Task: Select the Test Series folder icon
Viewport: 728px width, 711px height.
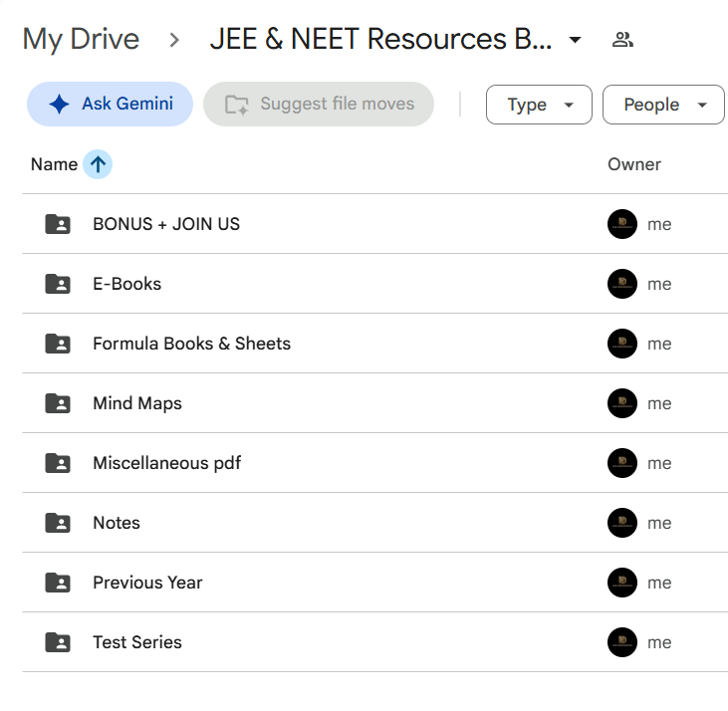Action: coord(58,642)
